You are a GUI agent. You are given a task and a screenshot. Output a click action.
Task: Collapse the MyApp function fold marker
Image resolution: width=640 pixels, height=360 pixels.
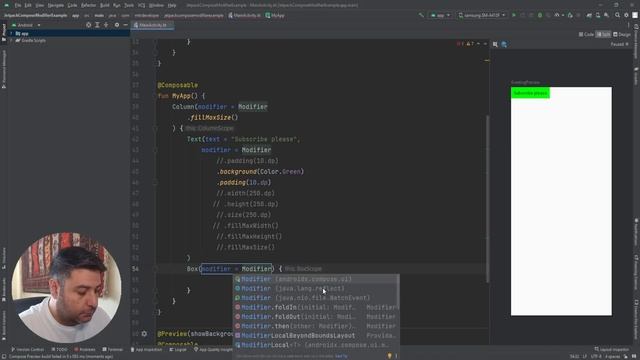tap(155, 96)
